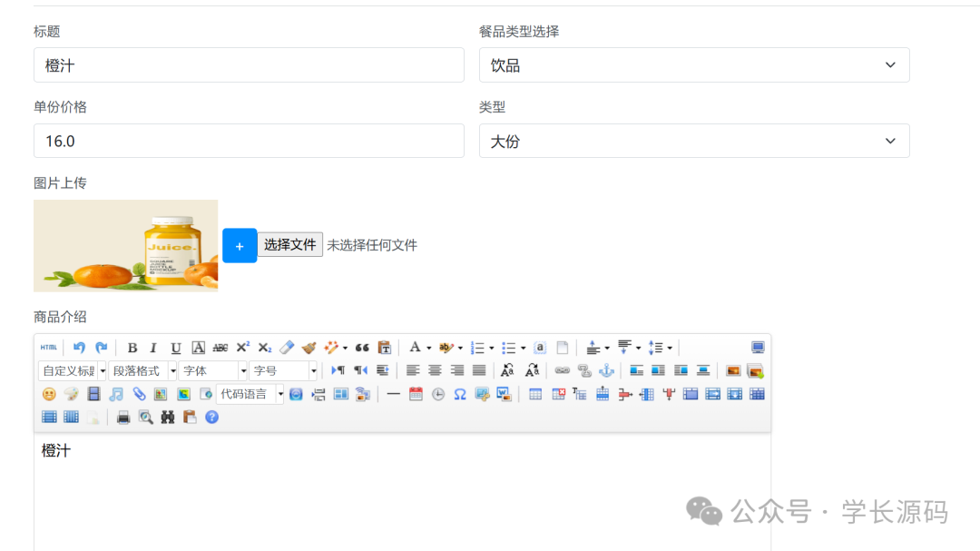Open line height options arrow
Viewport: 980px width, 551px height.
click(670, 348)
